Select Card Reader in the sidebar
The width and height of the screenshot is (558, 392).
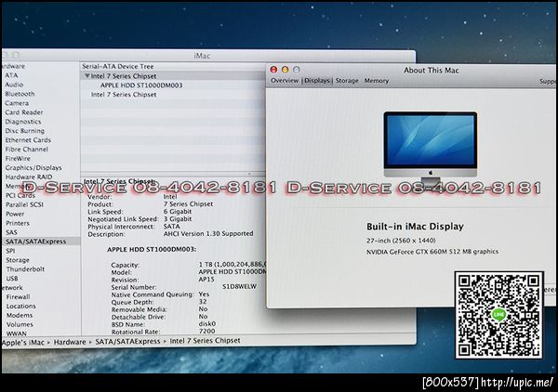pyautogui.click(x=24, y=112)
